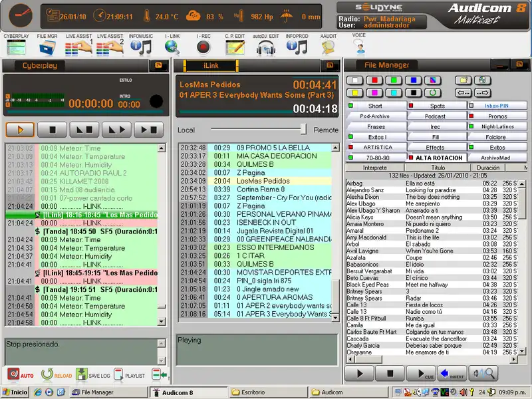Click new folder icon in File Manager
Viewport: 532px width, 399px height.
(463, 80)
